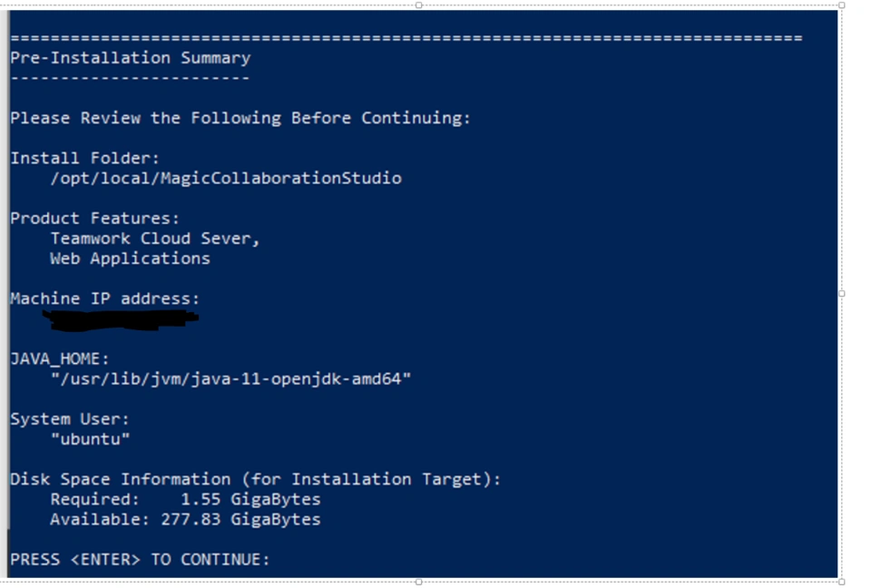Click the "JAVA_HOME:" label
The image size is (871, 588).
(60, 358)
